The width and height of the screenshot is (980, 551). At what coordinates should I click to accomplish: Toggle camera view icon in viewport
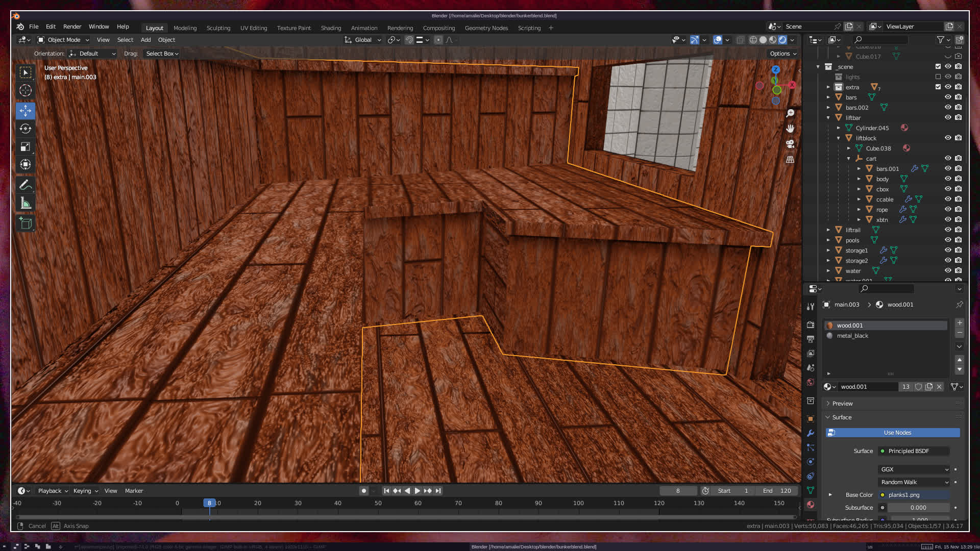click(790, 144)
